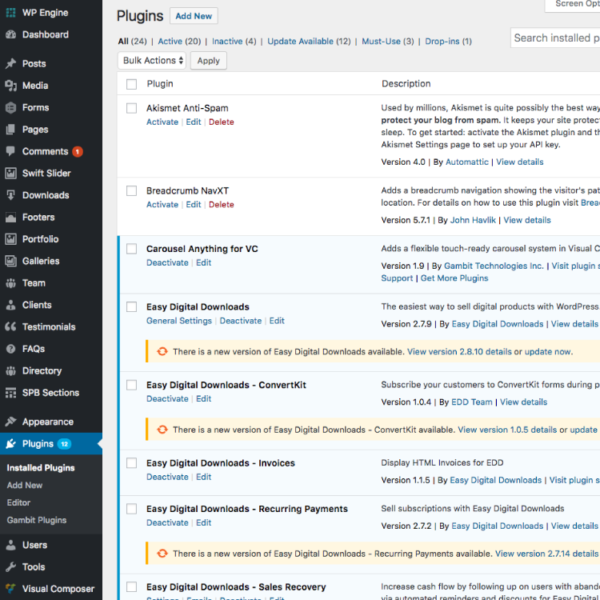Click the Portfolio icon

pos(11,239)
